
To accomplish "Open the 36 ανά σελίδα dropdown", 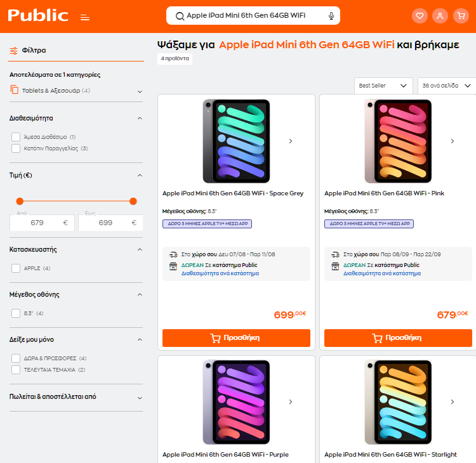I will (447, 86).
